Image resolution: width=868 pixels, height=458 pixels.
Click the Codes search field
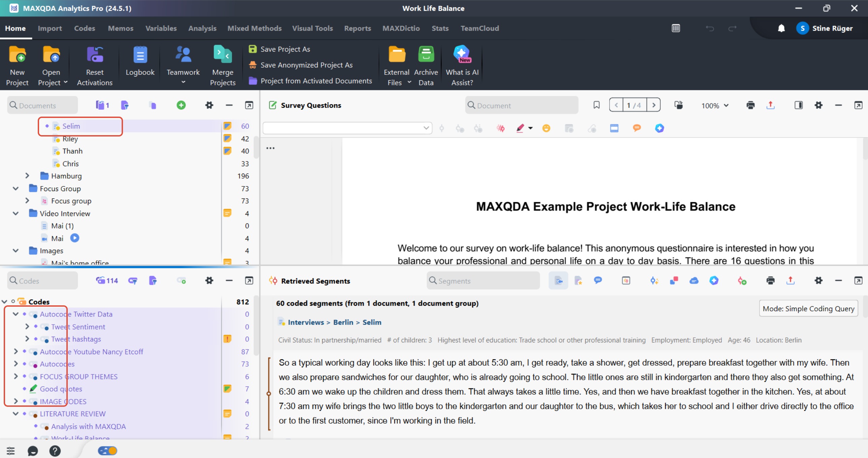(x=42, y=280)
